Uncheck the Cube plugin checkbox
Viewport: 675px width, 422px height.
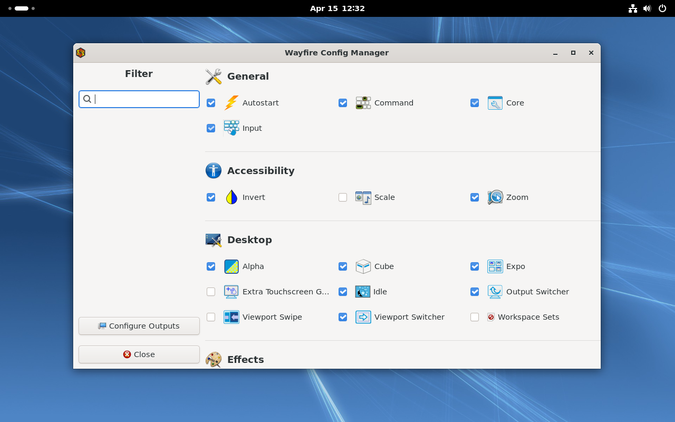343,267
